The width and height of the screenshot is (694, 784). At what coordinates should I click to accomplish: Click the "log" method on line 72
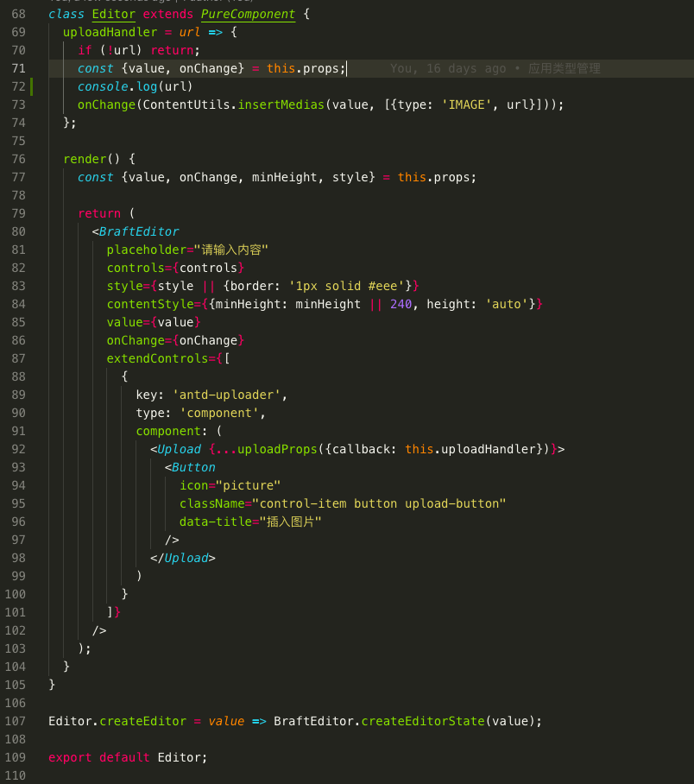[x=147, y=86]
